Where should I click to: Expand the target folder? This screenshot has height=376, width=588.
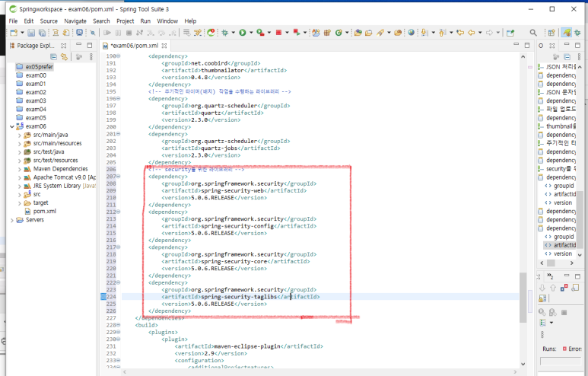click(20, 203)
